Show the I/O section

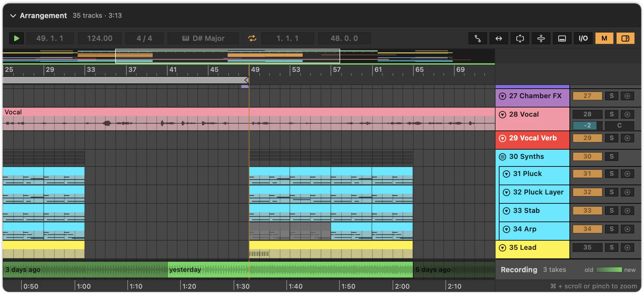583,38
